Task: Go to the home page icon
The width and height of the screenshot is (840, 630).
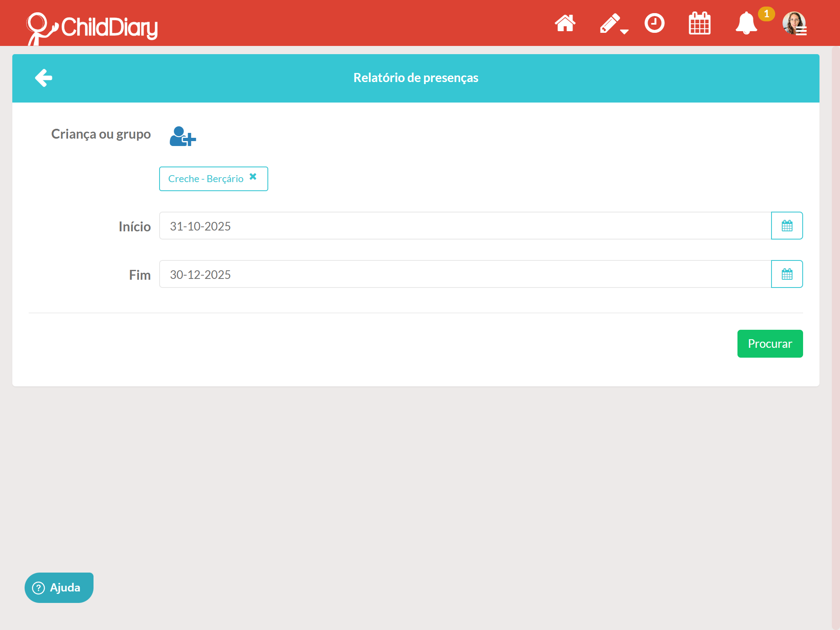Action: 565,23
